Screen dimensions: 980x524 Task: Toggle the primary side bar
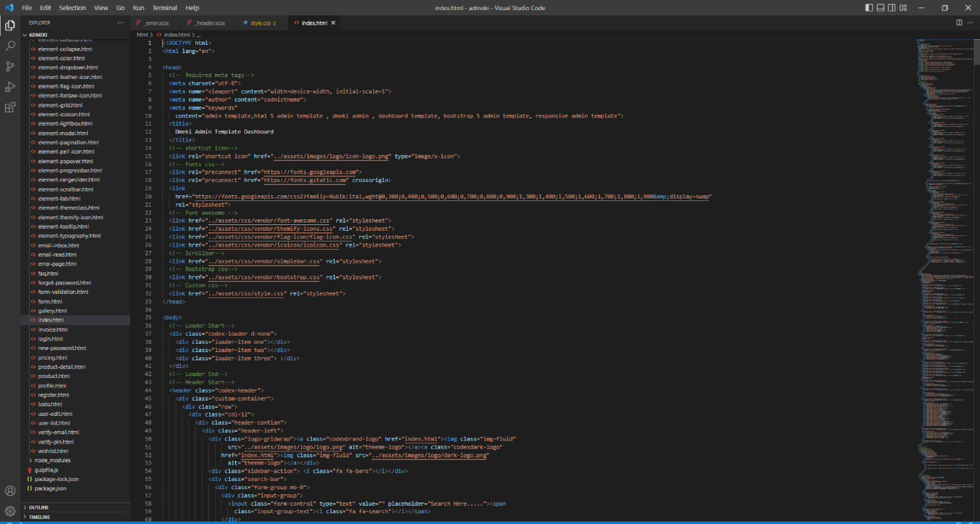click(869, 8)
